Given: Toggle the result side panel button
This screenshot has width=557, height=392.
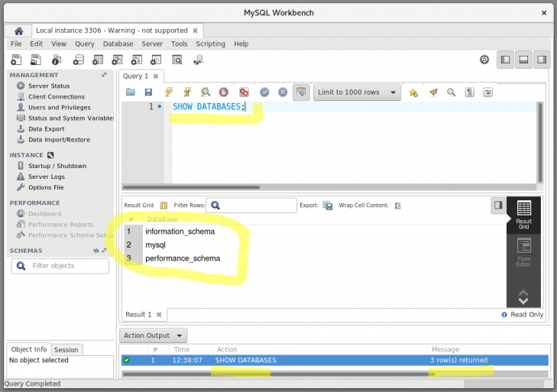Looking at the screenshot, I should click(498, 205).
